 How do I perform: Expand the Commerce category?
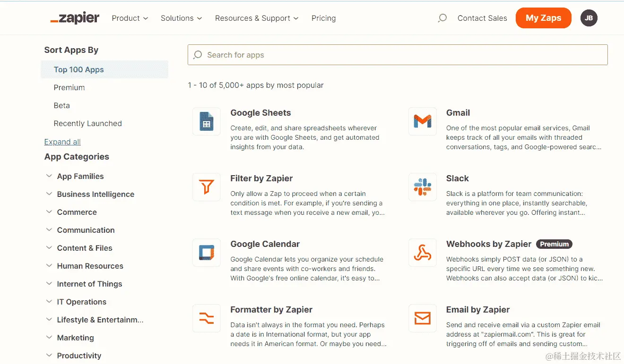click(x=71, y=212)
